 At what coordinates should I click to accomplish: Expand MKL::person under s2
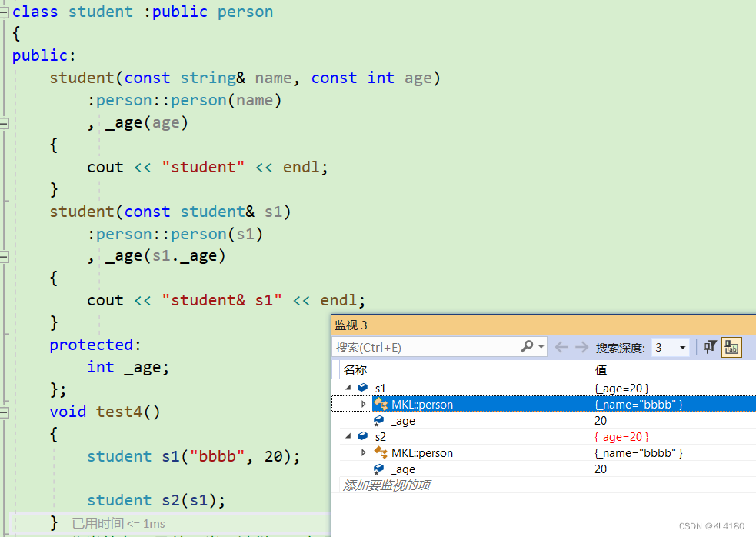(364, 452)
